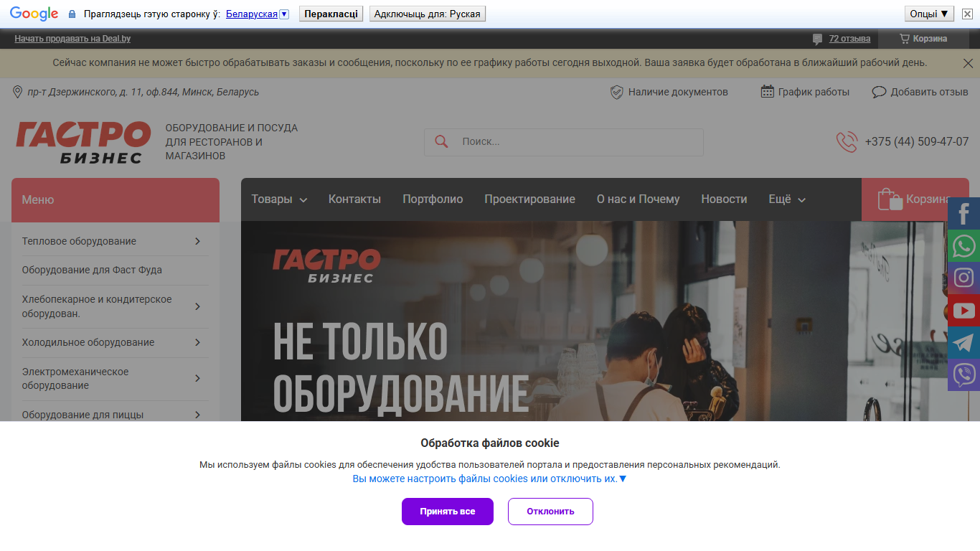Click the reviews bubble icon near 72 отзыва

click(817, 39)
